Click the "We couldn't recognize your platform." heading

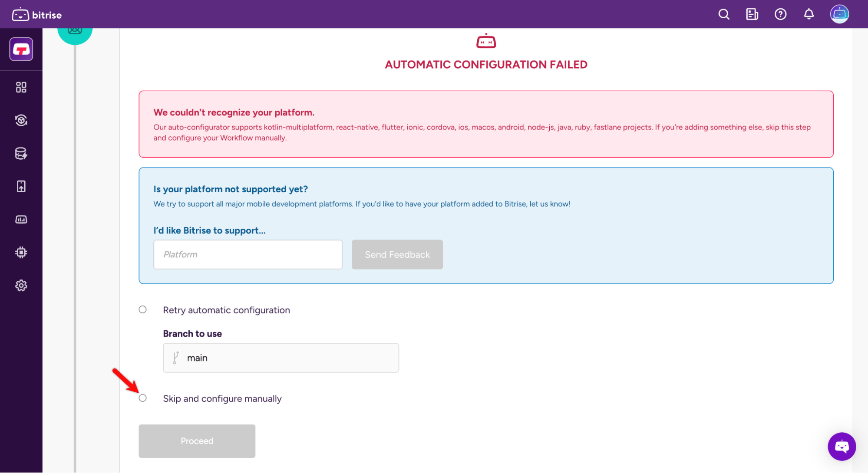[x=234, y=113]
